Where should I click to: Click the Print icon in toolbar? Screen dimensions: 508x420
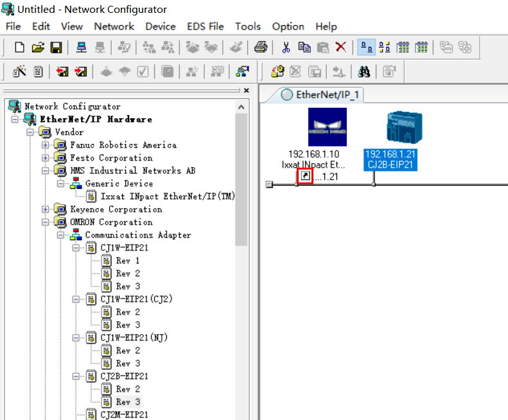[260, 47]
